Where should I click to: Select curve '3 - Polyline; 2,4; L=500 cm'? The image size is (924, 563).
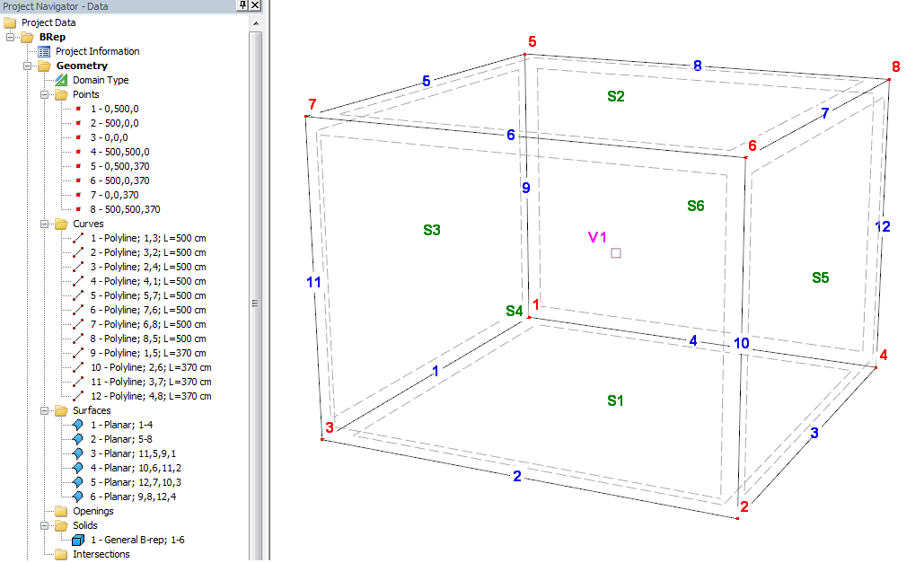point(148,267)
